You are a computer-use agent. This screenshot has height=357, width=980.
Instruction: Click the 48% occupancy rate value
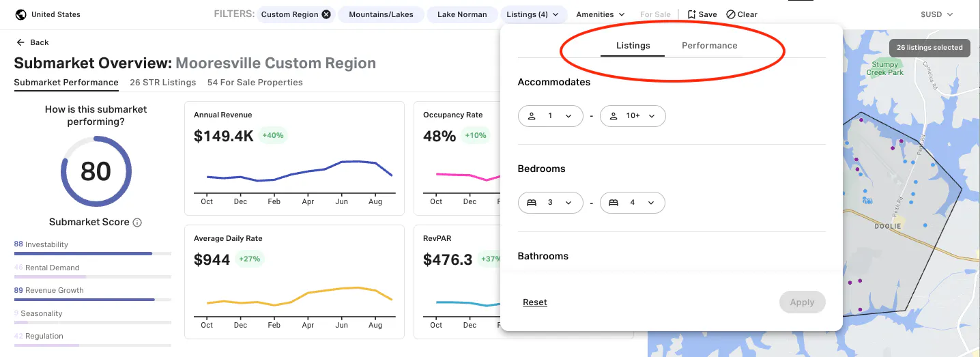(439, 136)
